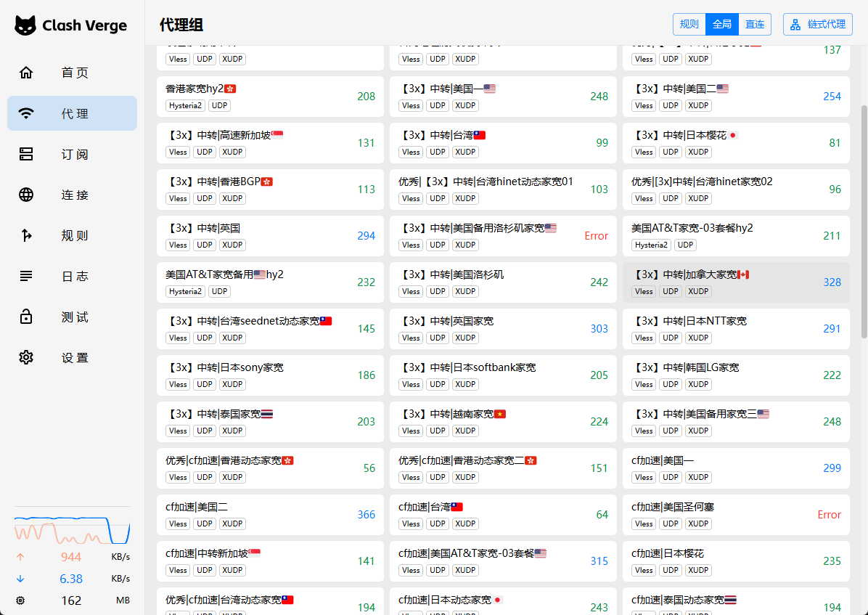This screenshot has height=615, width=868.
Task: Click the 连接 globe icon
Action: click(26, 195)
